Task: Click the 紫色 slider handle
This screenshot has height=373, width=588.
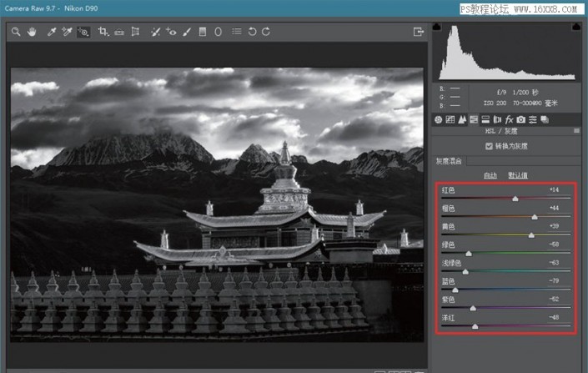Action: tap(473, 308)
